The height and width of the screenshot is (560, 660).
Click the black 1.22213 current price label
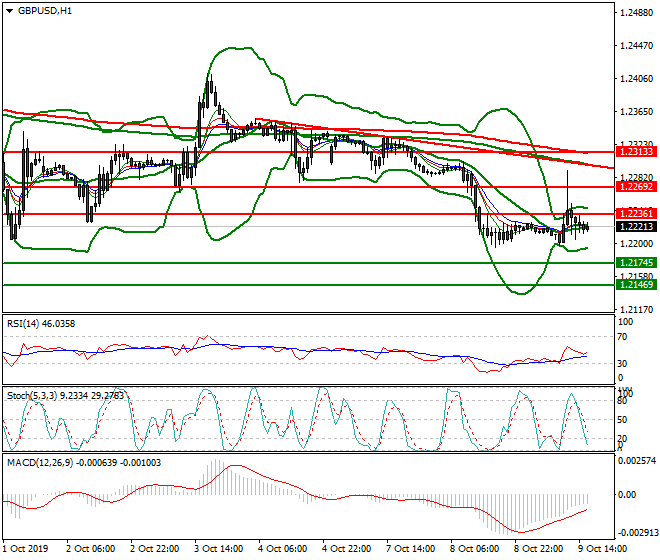(x=635, y=227)
